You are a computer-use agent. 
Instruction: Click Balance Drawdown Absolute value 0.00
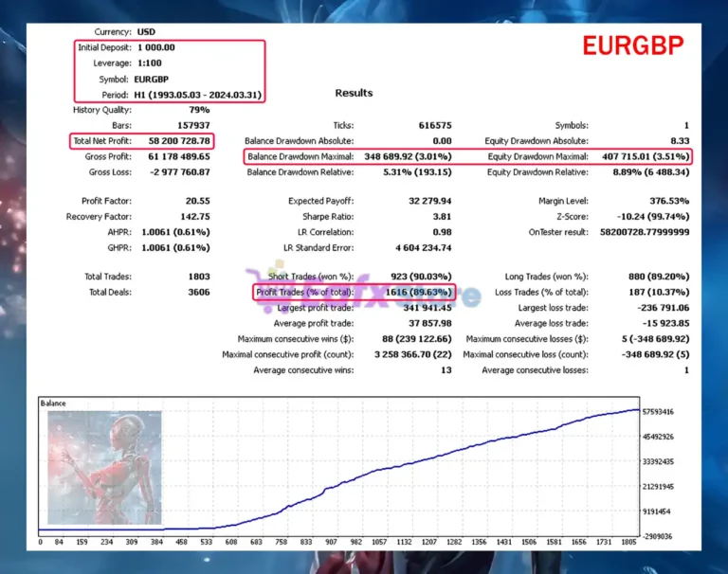[442, 140]
